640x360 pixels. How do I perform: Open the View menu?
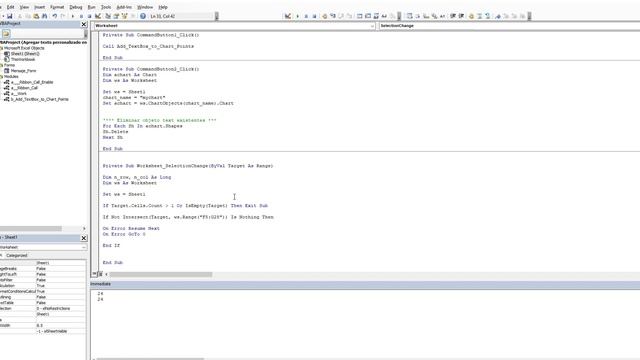coord(24,7)
